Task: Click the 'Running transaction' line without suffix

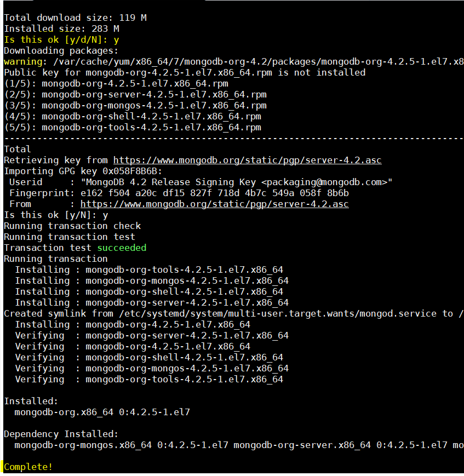Action: point(56,259)
